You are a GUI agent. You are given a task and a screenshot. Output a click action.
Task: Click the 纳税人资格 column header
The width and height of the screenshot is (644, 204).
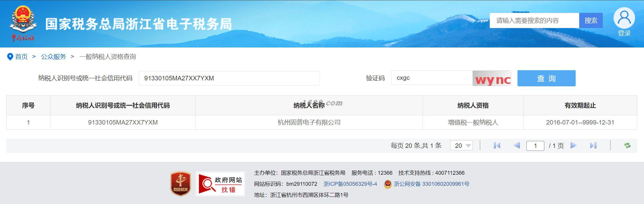[x=473, y=105]
